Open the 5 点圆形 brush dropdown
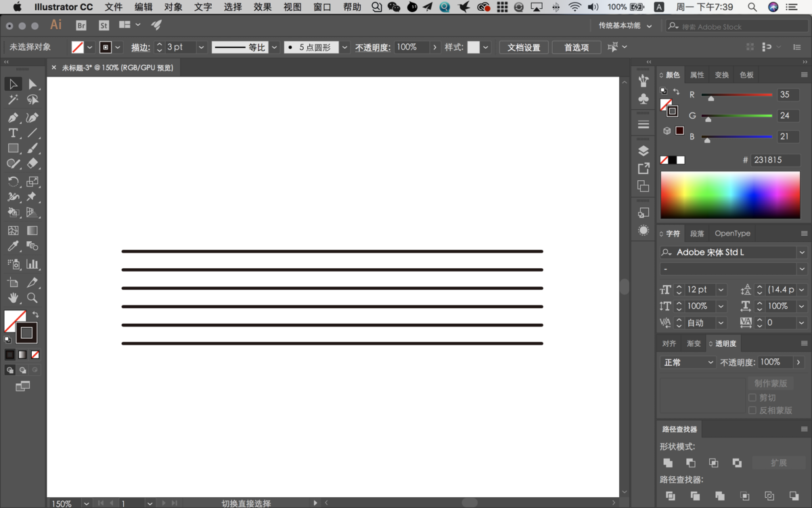 344,47
